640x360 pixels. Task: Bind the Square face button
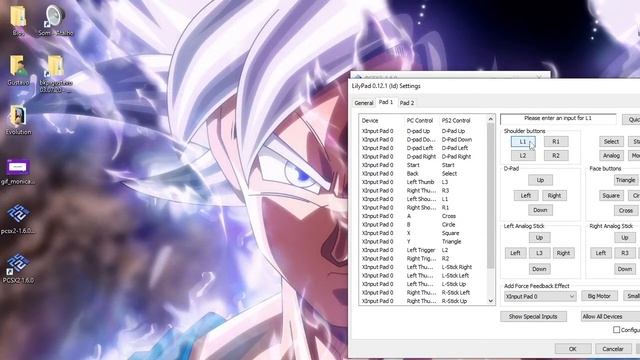click(611, 196)
